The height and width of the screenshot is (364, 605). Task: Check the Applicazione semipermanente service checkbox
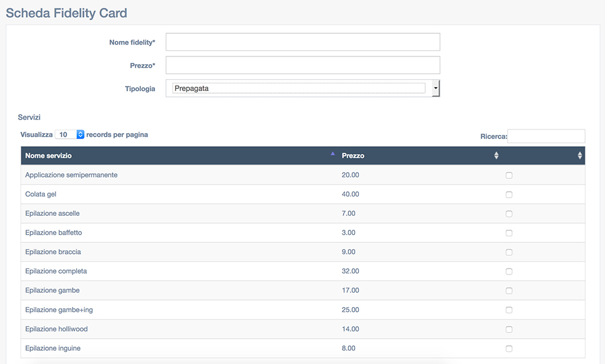[x=509, y=175]
